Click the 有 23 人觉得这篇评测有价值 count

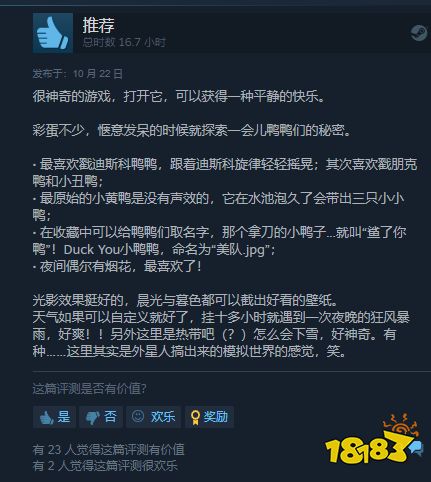108,449
